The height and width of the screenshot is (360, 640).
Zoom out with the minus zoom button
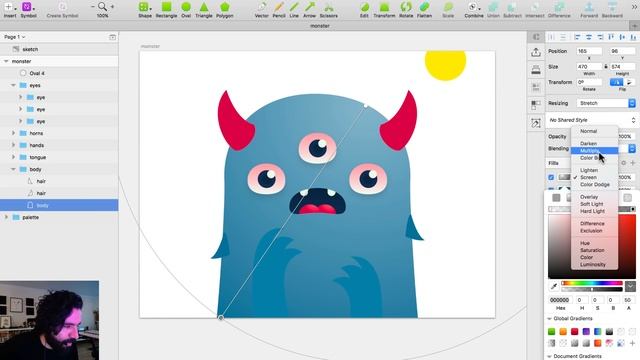(93, 7)
